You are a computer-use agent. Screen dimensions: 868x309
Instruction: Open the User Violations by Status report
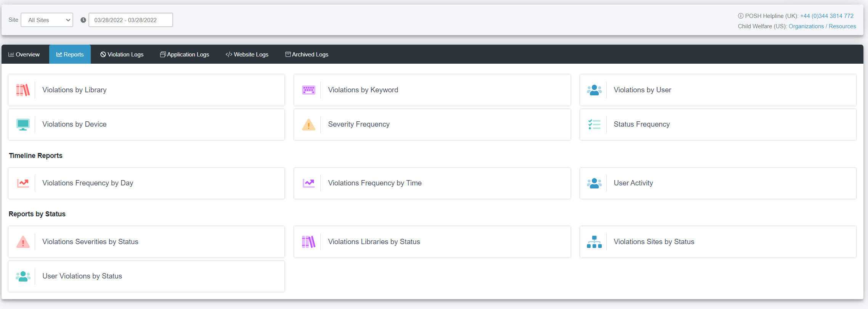point(146,276)
